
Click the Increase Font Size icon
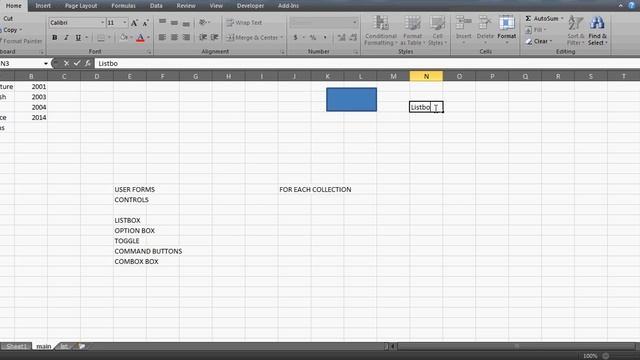tap(134, 23)
